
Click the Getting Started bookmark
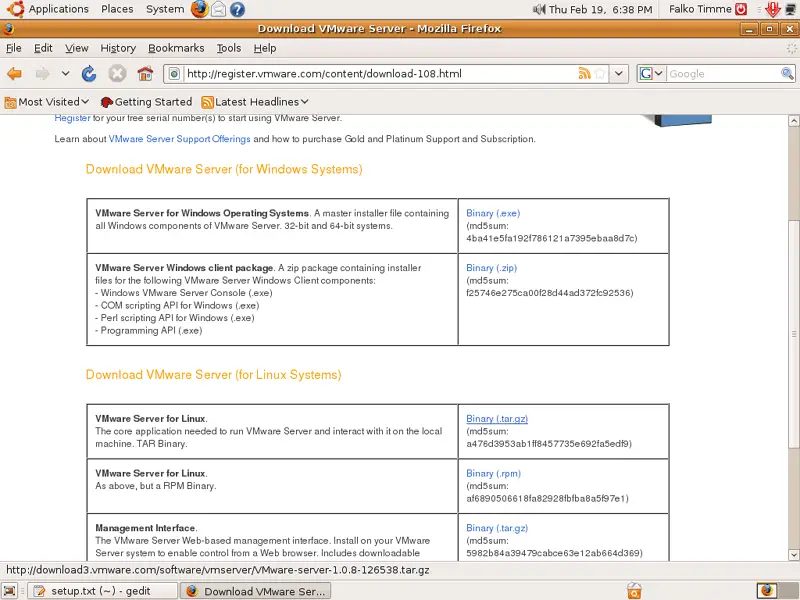point(146,102)
